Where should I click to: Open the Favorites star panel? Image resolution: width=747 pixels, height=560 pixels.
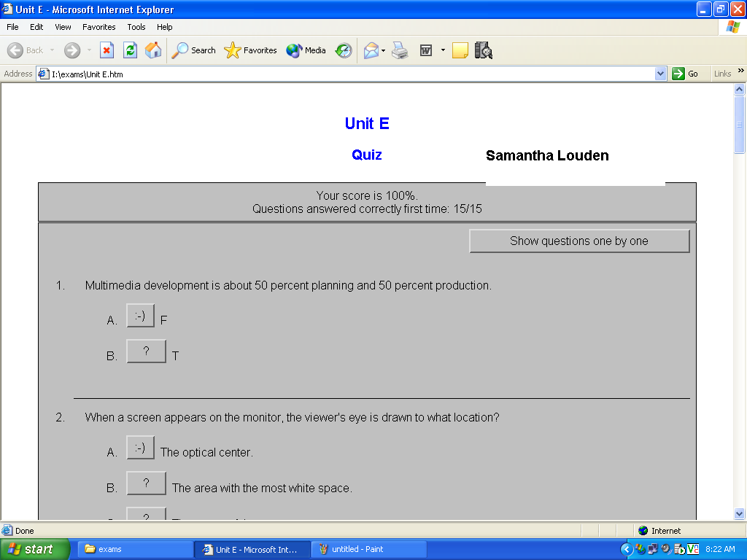[x=251, y=50]
